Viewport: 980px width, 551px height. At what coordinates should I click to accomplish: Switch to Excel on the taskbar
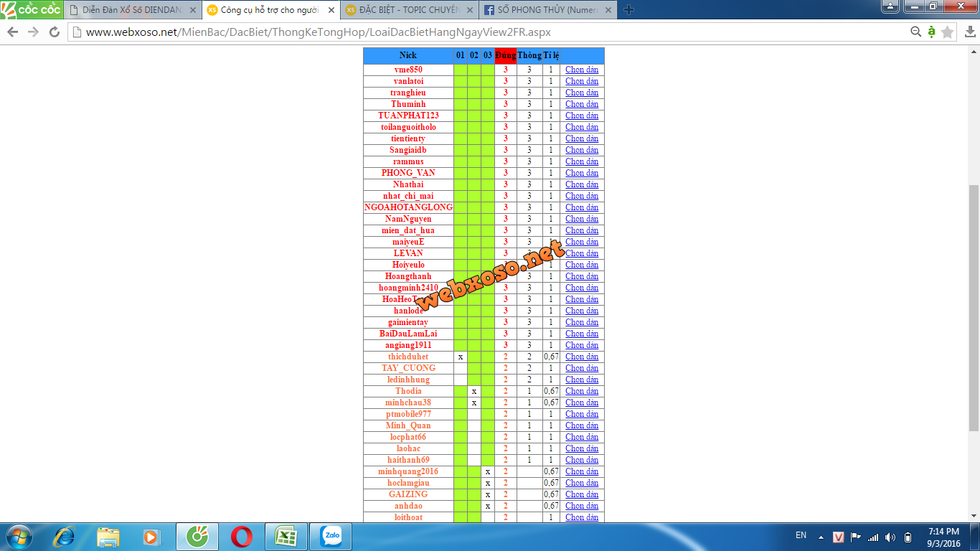(286, 537)
